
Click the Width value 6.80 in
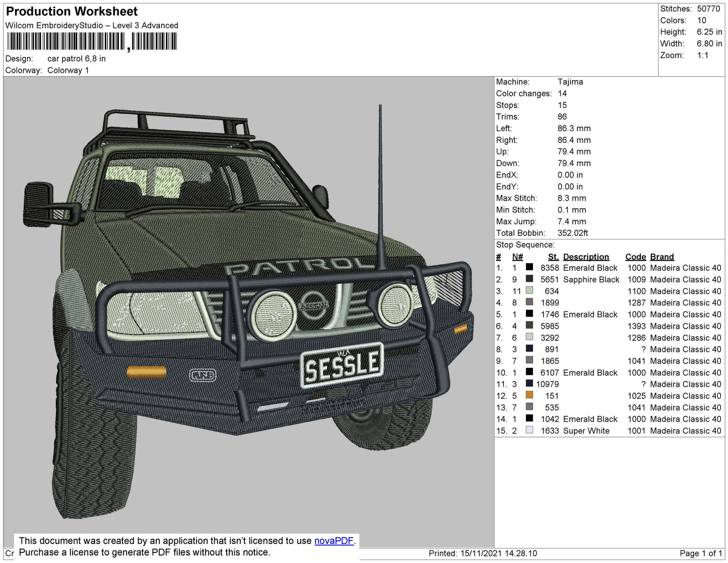point(709,43)
